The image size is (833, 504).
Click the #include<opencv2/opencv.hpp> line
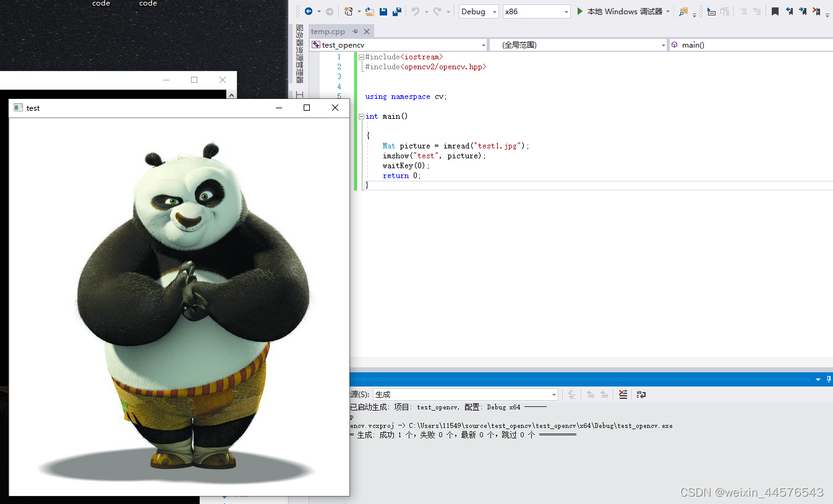426,67
